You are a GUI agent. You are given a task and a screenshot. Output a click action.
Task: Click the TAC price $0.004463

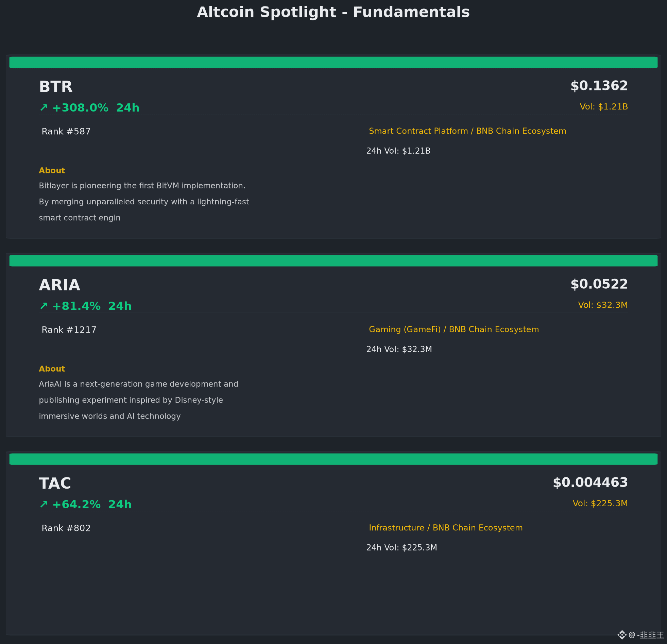point(590,482)
